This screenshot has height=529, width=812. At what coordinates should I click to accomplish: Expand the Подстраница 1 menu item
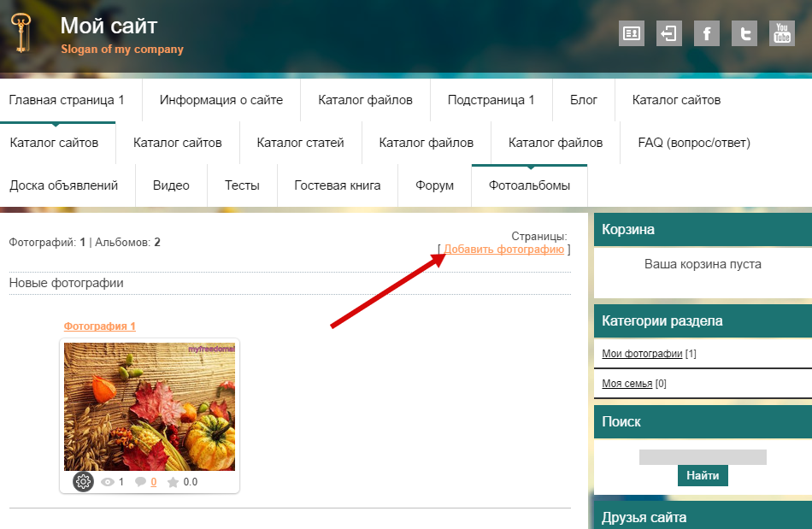[x=491, y=100]
